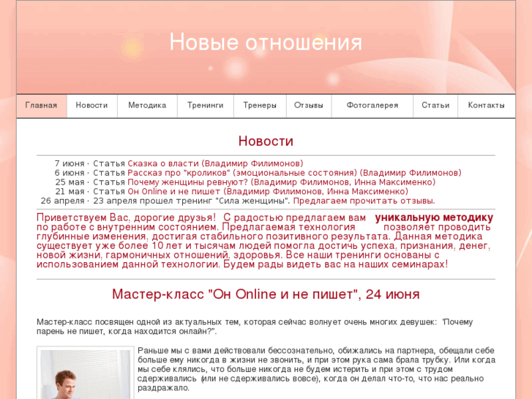This screenshot has width=532, height=399.
Task: Open article Рассказ про "кроликов"
Action: [294, 173]
